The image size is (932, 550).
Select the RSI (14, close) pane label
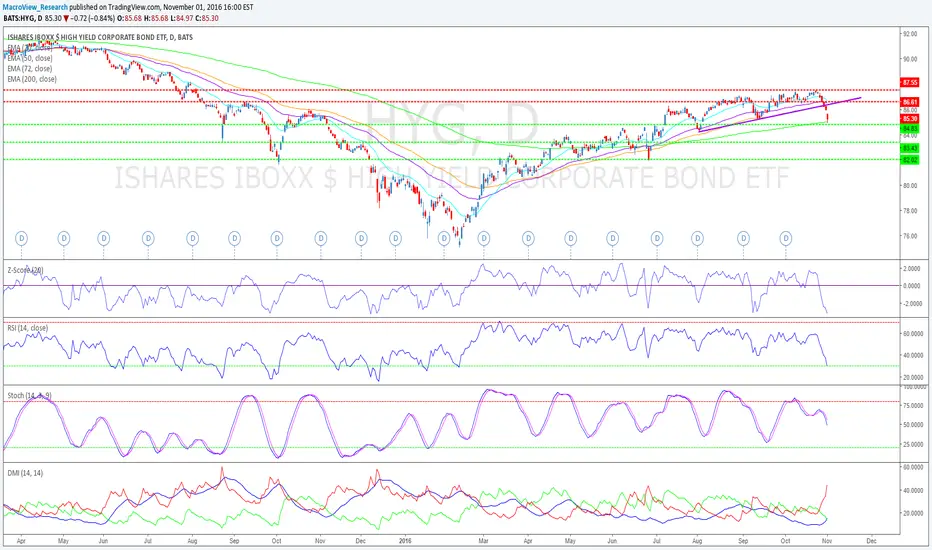point(28,328)
